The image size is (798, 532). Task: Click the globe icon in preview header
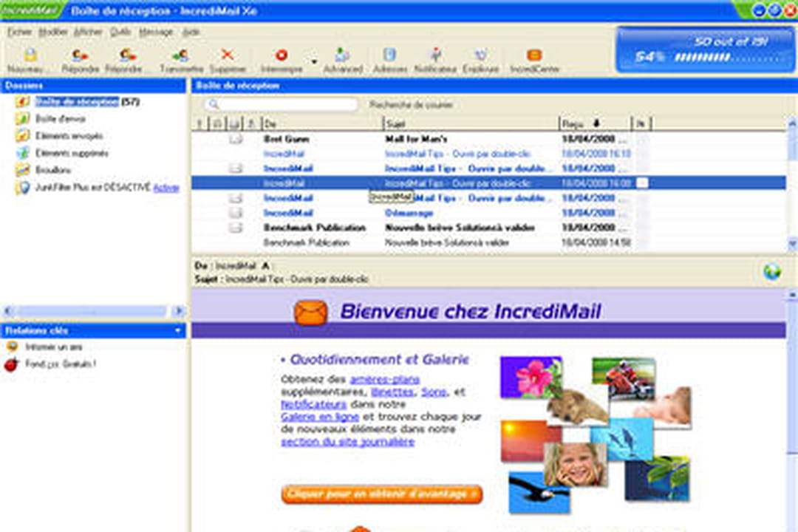point(771,272)
